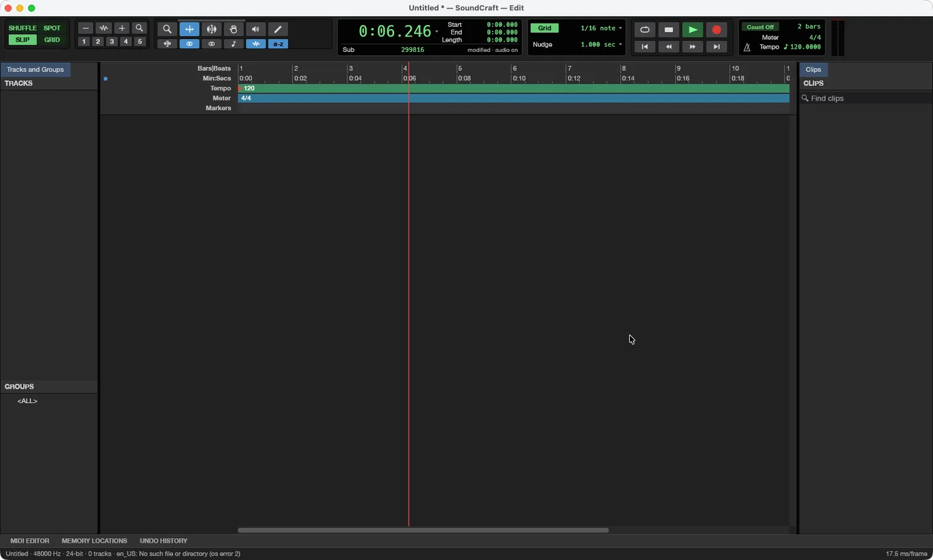Screen dimensions: 933x560
Task: Open the Tracks and Groups tab
Action: click(35, 69)
